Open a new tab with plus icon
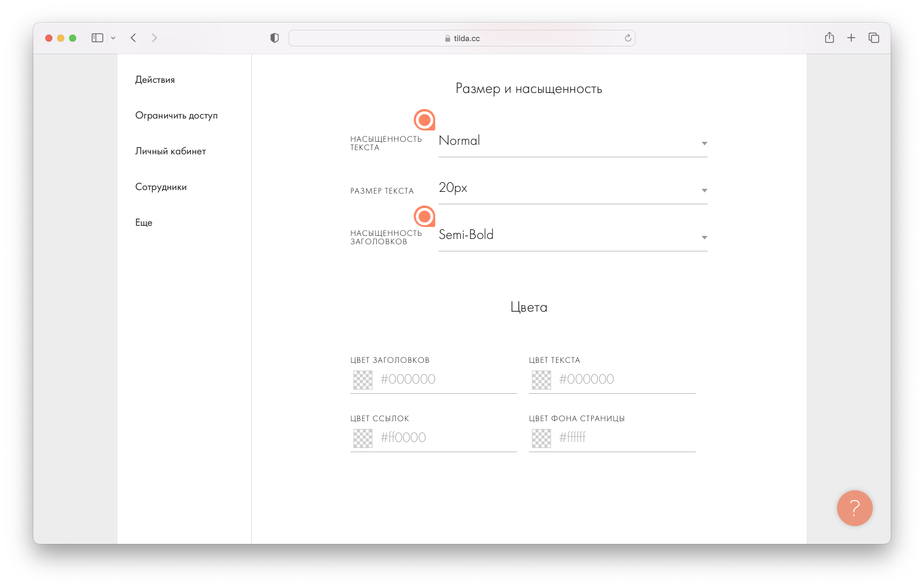Image resolution: width=924 pixels, height=588 pixels. pyautogui.click(x=851, y=38)
